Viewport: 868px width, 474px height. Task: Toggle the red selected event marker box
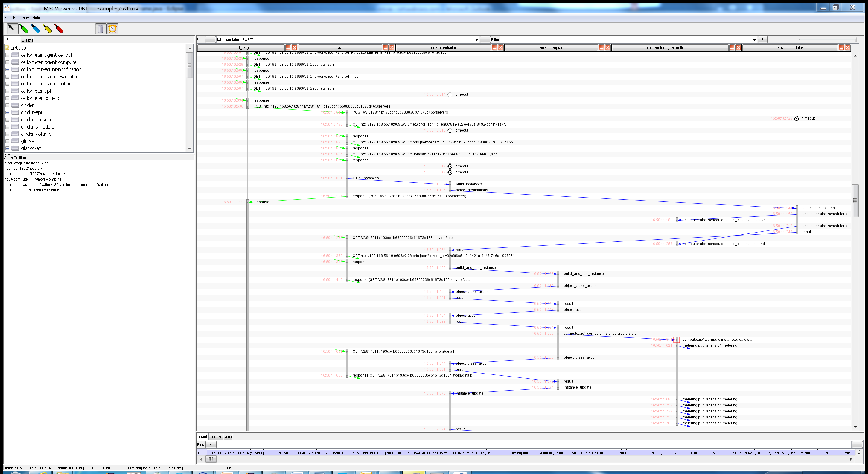pyautogui.click(x=676, y=340)
